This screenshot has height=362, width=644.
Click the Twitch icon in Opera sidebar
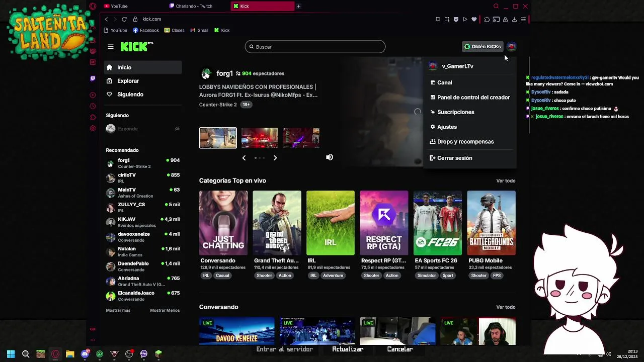click(x=93, y=78)
